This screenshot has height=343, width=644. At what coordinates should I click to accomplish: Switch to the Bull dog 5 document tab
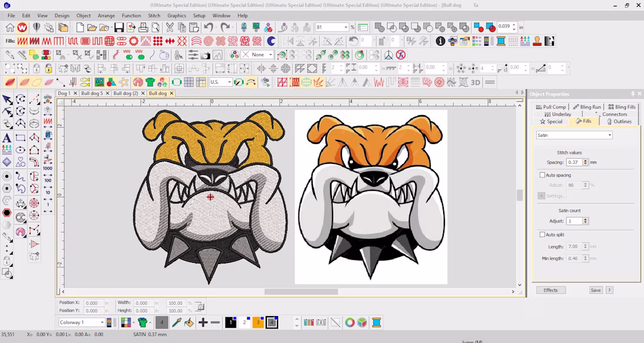coord(92,93)
